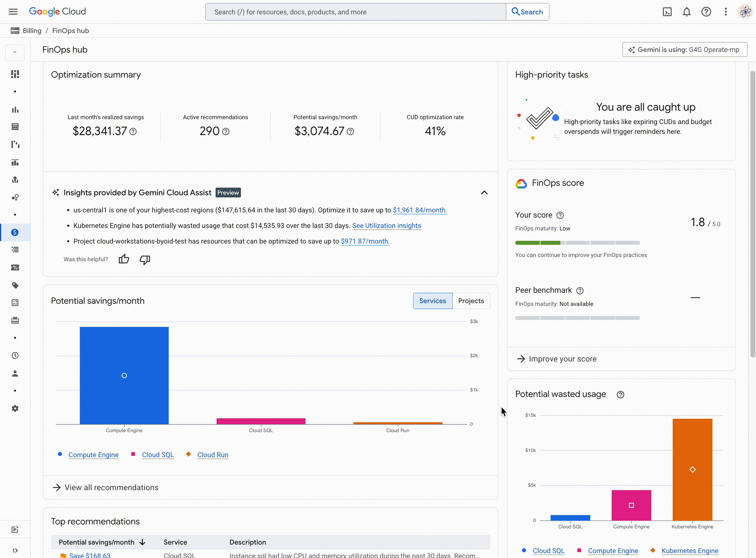The image size is (756, 558).
Task: Open the anomalies bubble sidebar icon
Action: coord(15,197)
